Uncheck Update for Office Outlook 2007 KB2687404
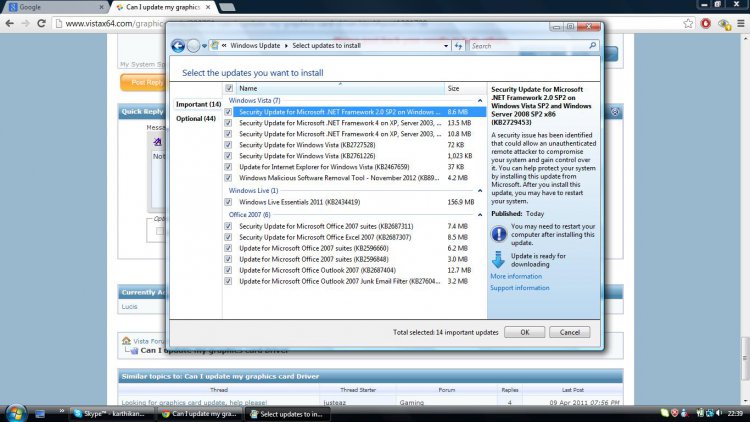Viewport: 750px width, 422px height. point(228,270)
